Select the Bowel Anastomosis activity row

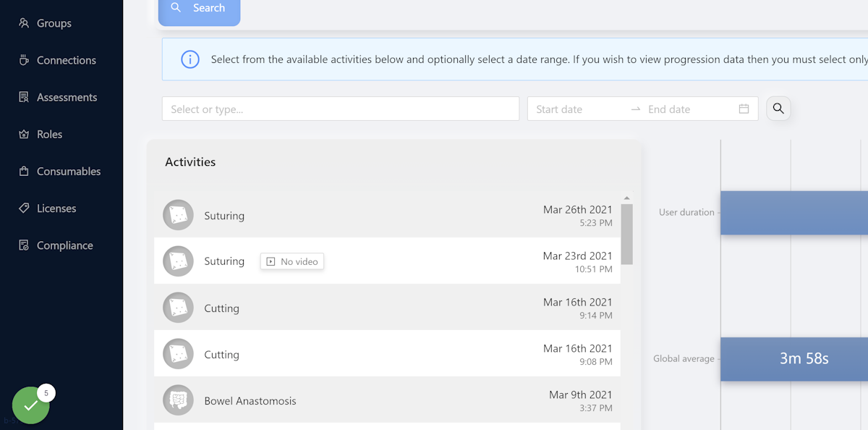pyautogui.click(x=387, y=400)
